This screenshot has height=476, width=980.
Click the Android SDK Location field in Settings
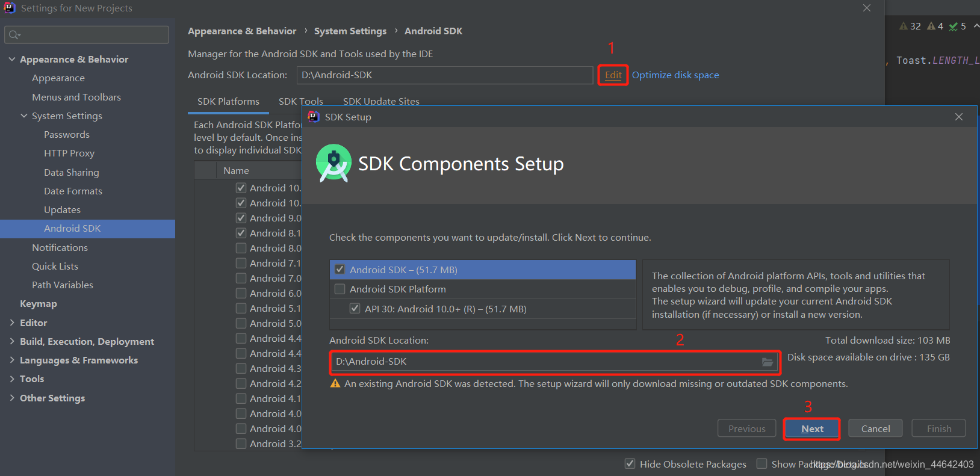tap(445, 75)
